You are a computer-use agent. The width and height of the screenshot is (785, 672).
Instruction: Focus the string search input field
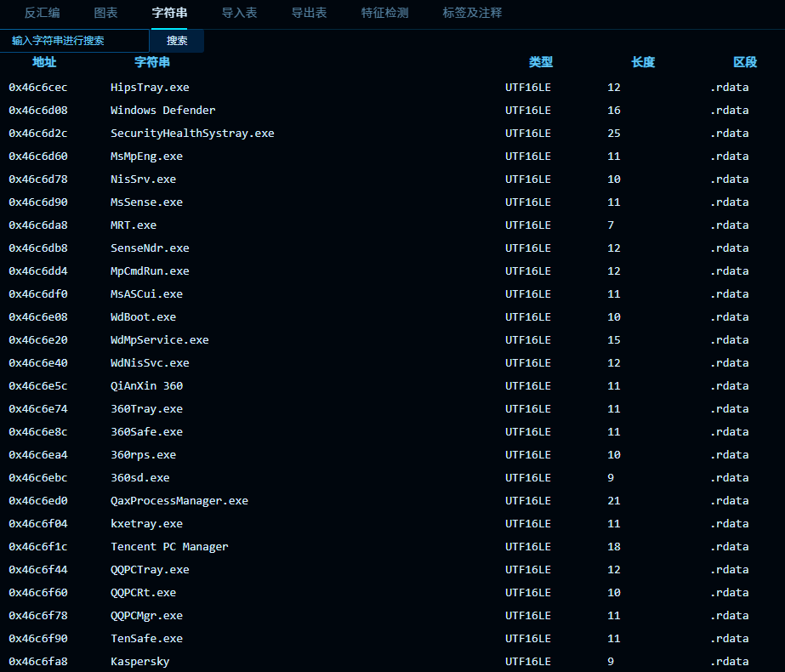point(75,41)
